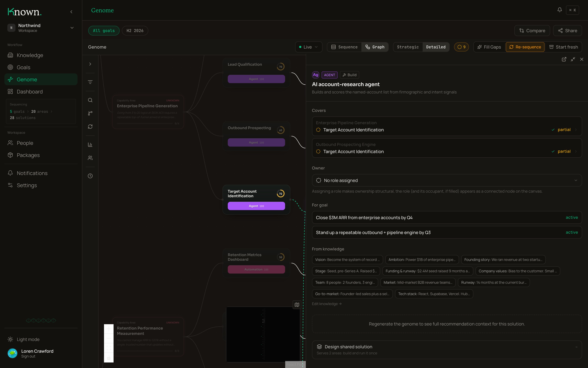The height and width of the screenshot is (368, 588).
Task: Shrink the detail panel with minimize icon
Action: pos(573,59)
